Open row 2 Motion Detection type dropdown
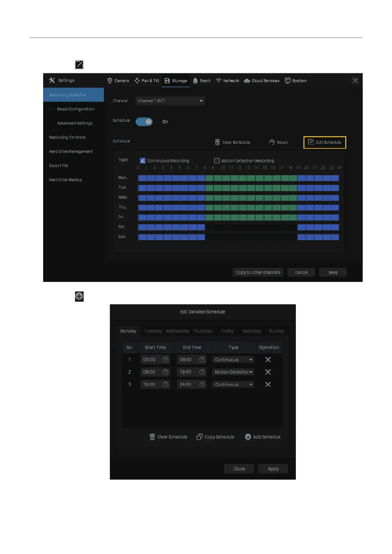 coord(233,372)
